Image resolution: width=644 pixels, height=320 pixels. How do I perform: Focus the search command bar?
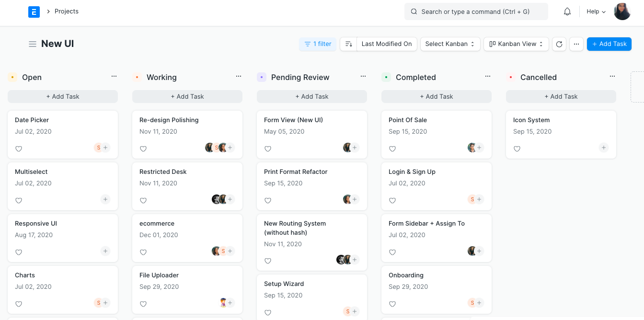[x=476, y=11]
